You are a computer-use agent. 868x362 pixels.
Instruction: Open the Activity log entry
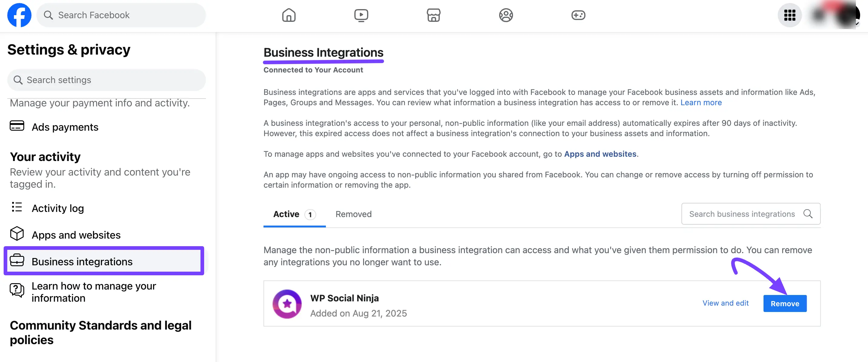tap(58, 208)
